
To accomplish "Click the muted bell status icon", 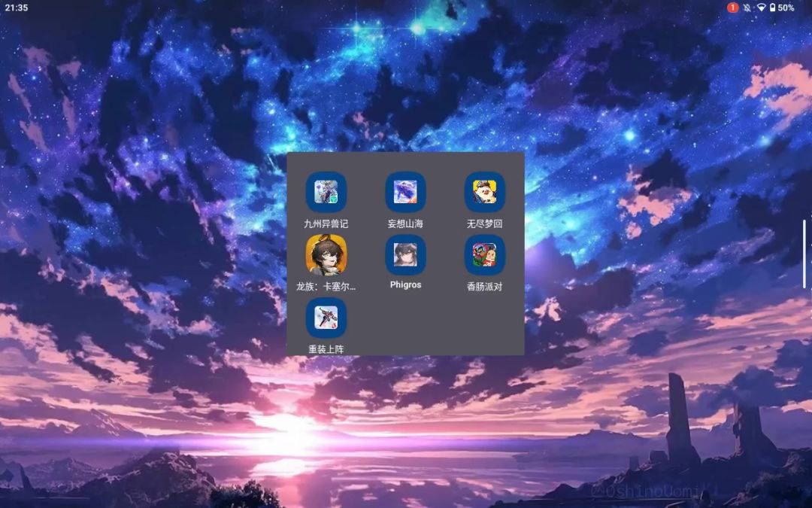I will pyautogui.click(x=747, y=8).
